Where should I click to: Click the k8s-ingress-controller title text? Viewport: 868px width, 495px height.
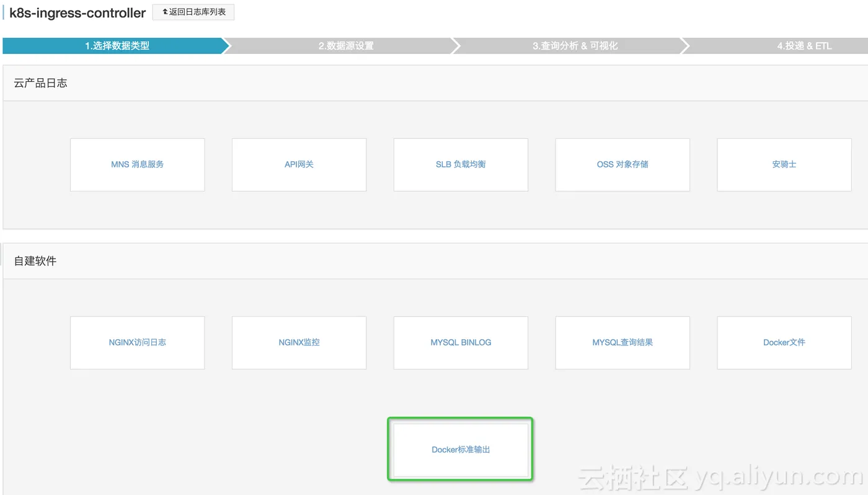click(x=77, y=12)
